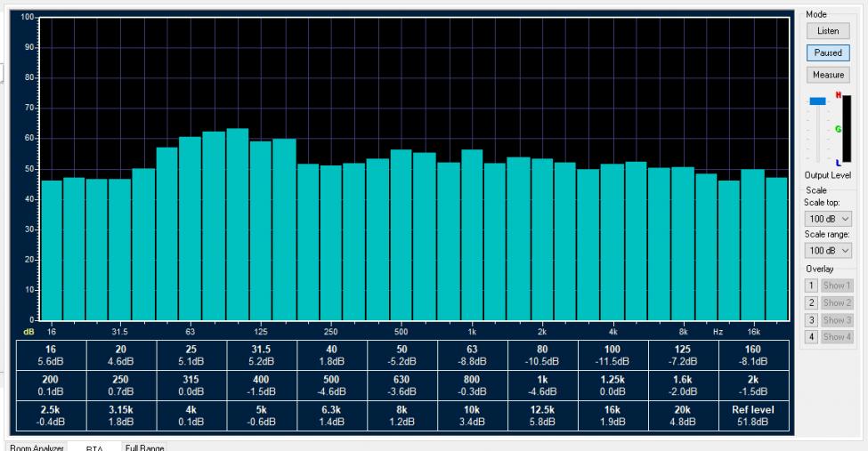
Task: Toggle Show 1 overlay
Action: [836, 286]
